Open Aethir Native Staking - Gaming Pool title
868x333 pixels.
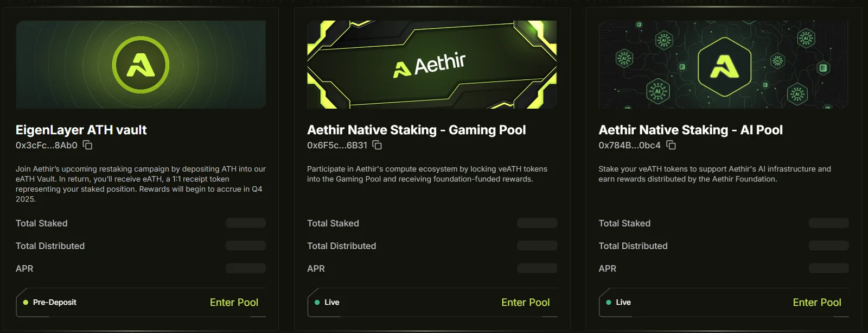[416, 130]
